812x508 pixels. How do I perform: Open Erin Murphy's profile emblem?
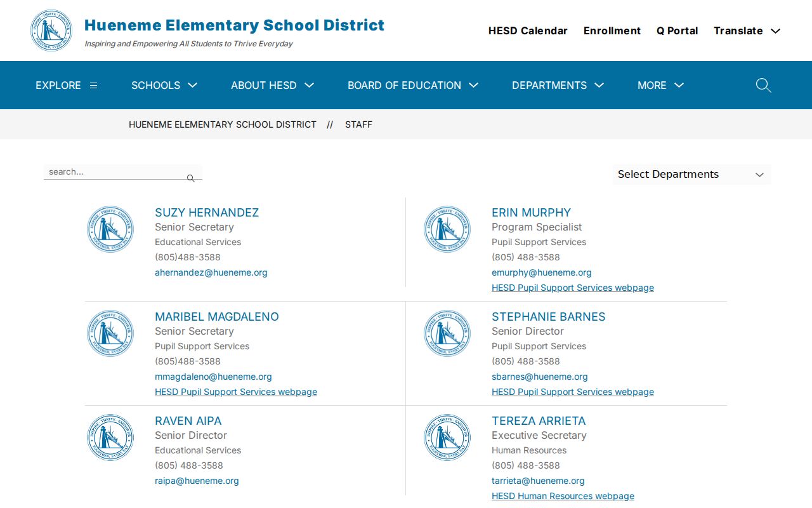(x=447, y=229)
